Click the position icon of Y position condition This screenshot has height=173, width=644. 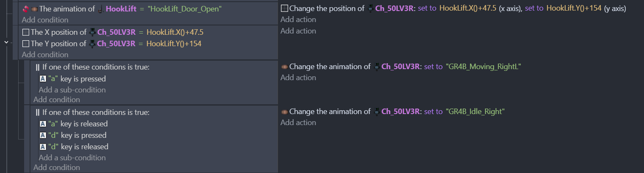(x=26, y=44)
